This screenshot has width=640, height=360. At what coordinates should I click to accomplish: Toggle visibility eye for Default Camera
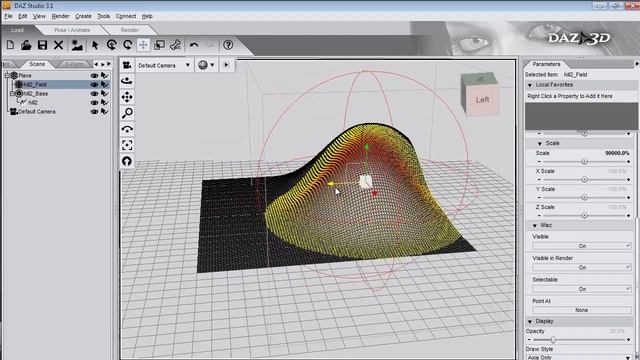pos(94,111)
